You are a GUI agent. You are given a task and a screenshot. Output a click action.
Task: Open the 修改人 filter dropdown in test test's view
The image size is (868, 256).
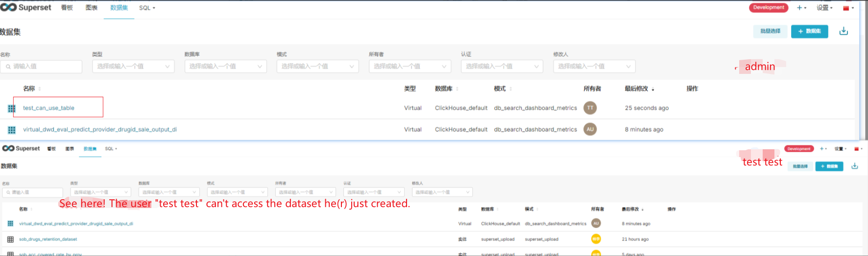pos(442,192)
